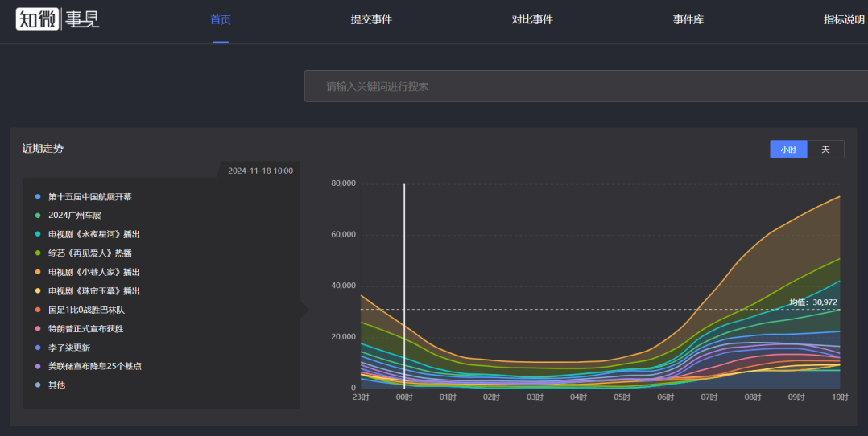Click the 李子柒更新 legend item
868x436 pixels.
tap(68, 348)
